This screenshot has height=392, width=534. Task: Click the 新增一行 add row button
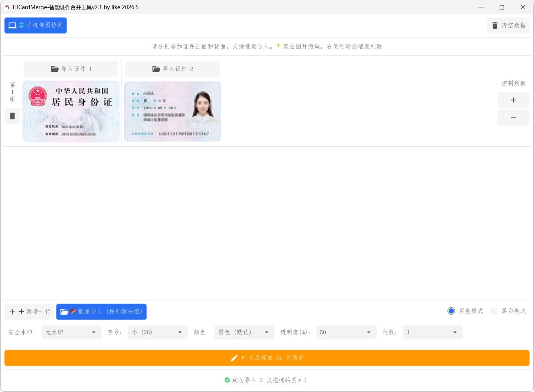(x=30, y=312)
